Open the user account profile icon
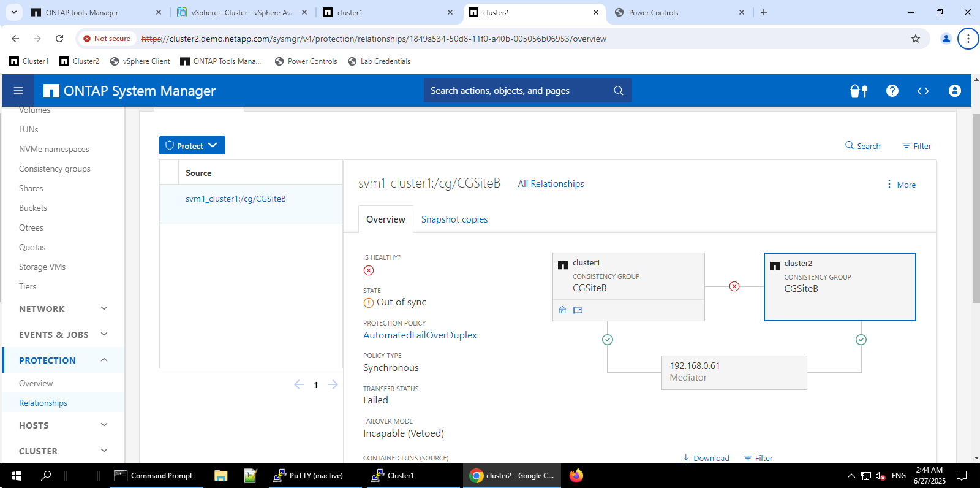Image resolution: width=980 pixels, height=488 pixels. tap(954, 91)
